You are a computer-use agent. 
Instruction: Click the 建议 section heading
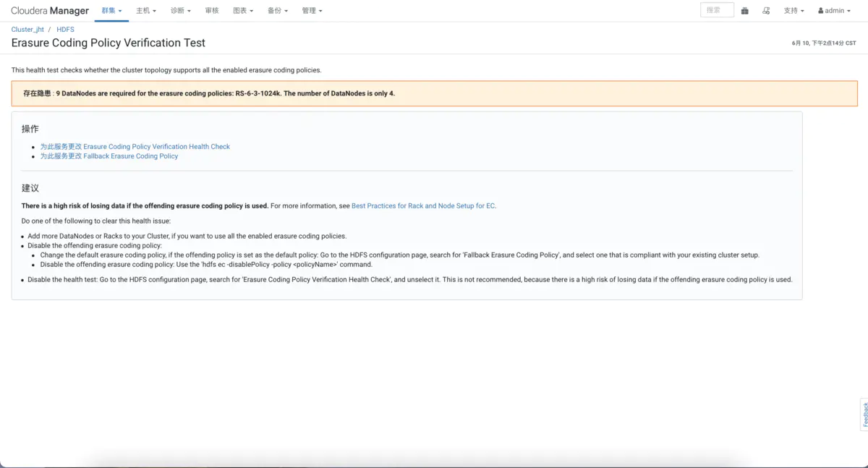tap(30, 188)
